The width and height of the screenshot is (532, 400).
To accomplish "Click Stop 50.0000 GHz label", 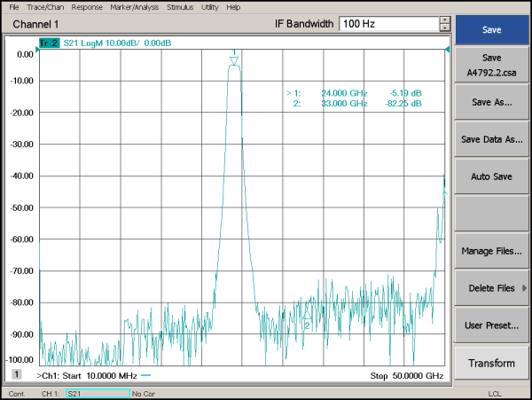I will point(407,376).
